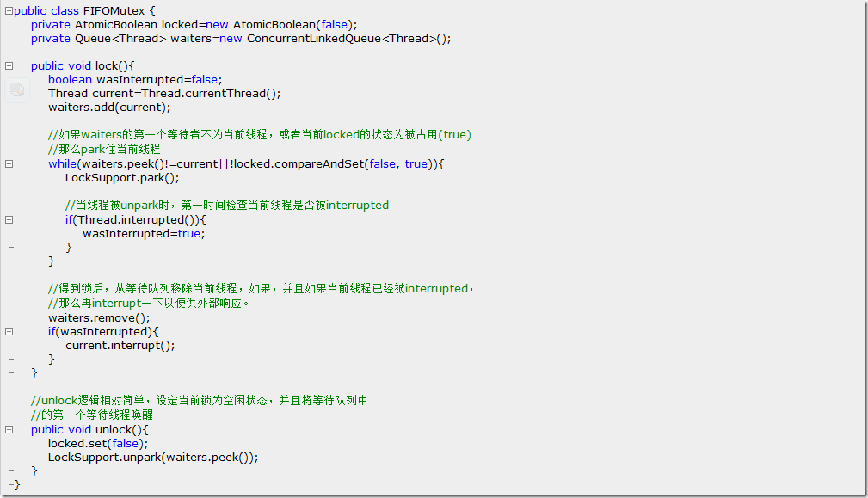Click the 'LockSupport.park();' line

click(122, 178)
